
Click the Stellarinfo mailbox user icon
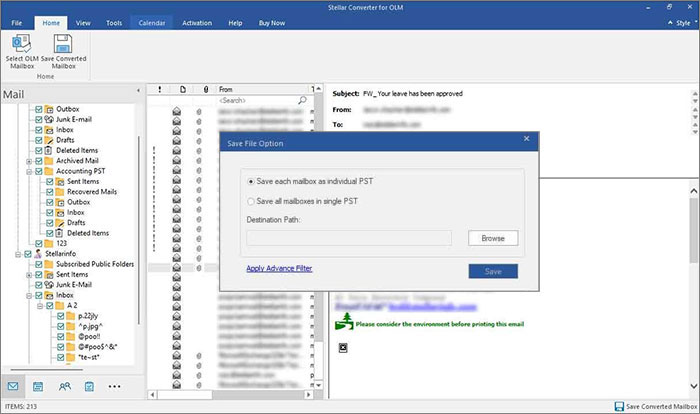point(38,254)
